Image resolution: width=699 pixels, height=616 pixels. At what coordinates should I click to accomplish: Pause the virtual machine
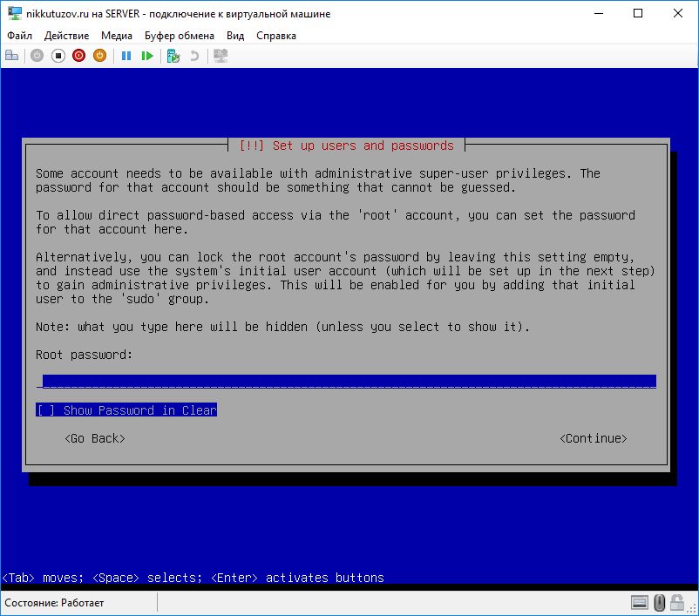[126, 56]
